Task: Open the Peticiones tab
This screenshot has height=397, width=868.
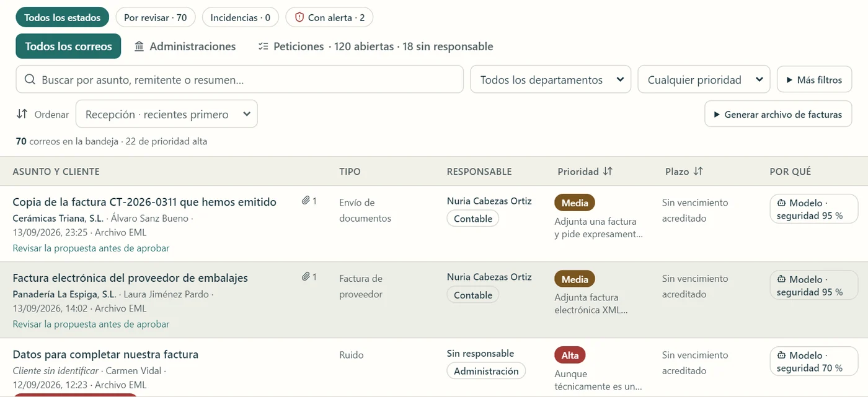Action: click(x=376, y=46)
